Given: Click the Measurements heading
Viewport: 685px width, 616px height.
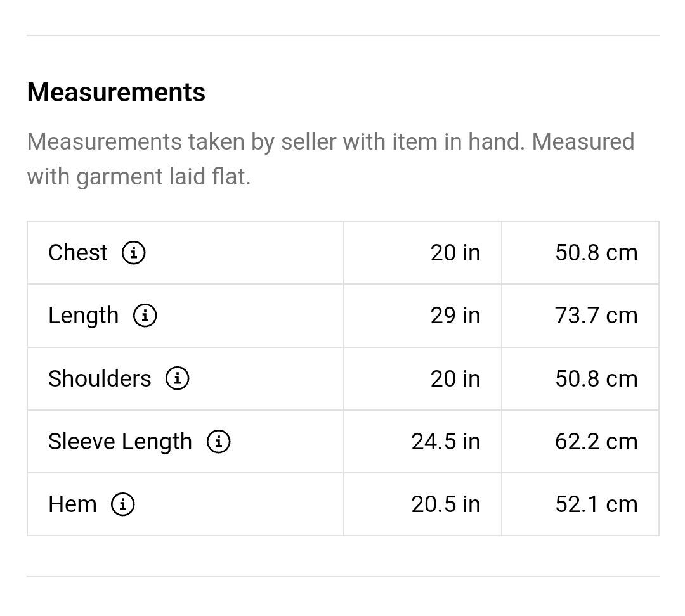Looking at the screenshot, I should tap(116, 92).
